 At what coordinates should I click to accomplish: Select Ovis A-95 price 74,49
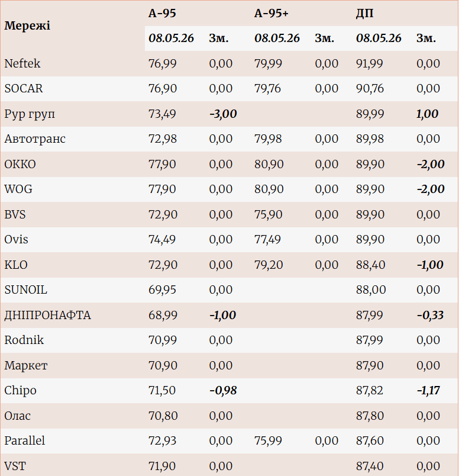tap(162, 240)
